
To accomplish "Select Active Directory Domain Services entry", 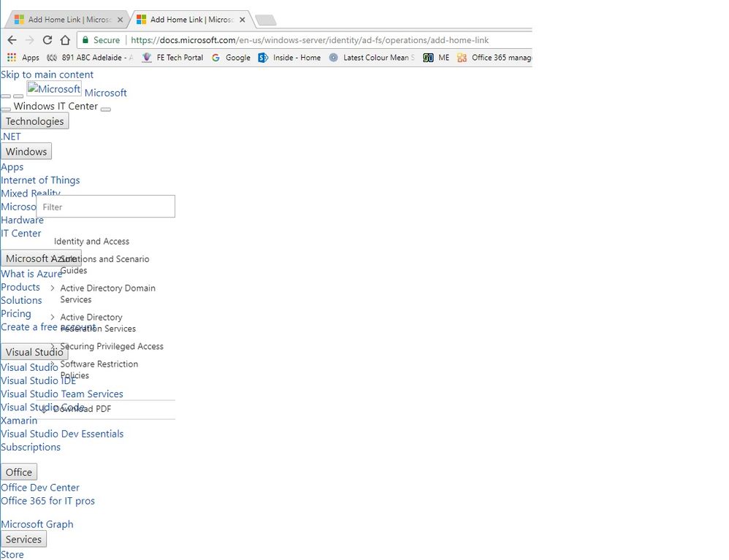I will tap(108, 294).
